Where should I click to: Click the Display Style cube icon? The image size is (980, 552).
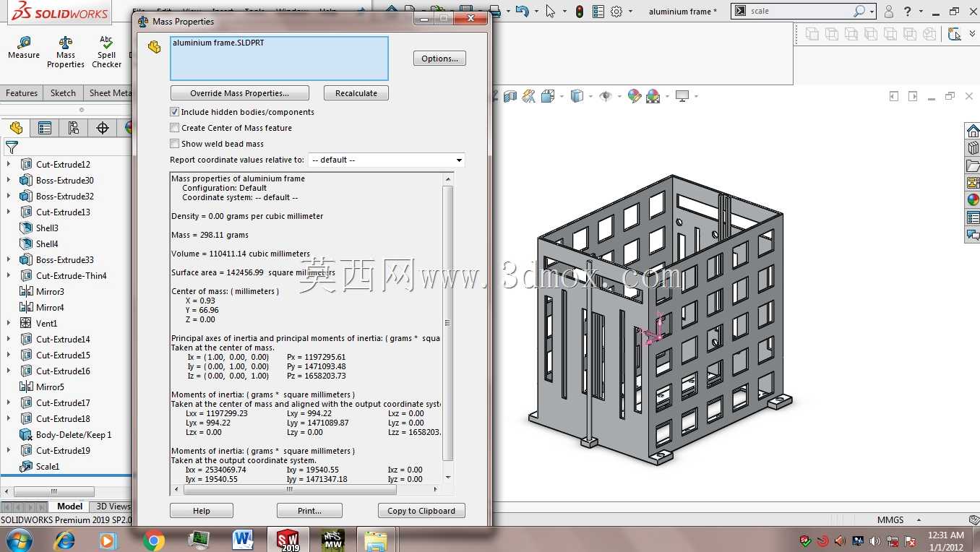(x=576, y=96)
